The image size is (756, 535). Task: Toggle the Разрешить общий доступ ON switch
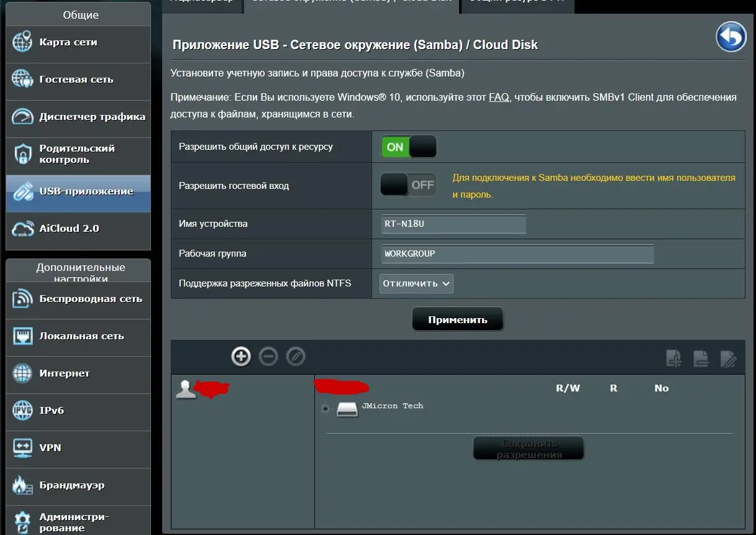408,147
